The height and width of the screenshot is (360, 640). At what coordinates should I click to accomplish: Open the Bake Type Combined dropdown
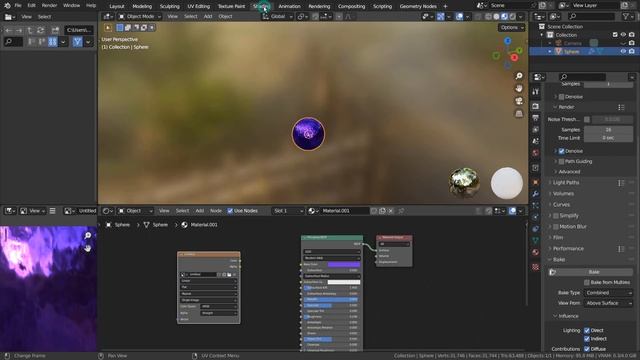tap(609, 293)
